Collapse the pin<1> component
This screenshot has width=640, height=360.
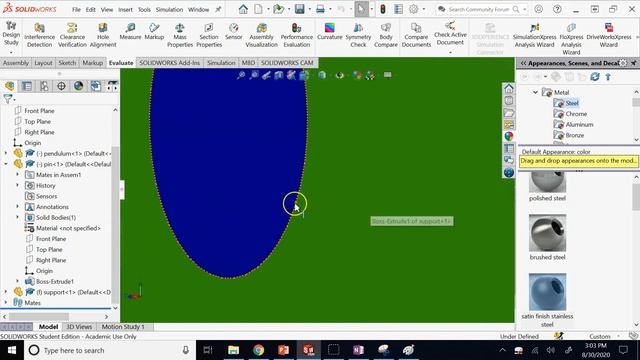pyautogui.click(x=6, y=164)
